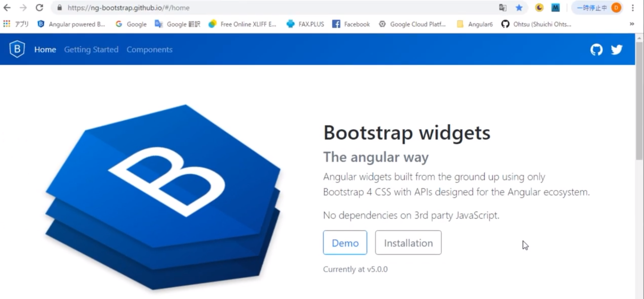Click the Demo button

point(345,243)
